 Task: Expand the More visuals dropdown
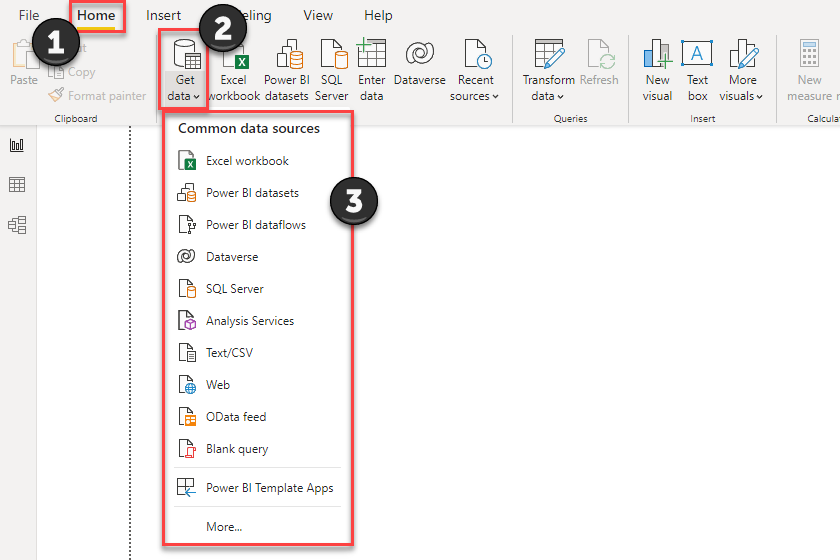[742, 70]
